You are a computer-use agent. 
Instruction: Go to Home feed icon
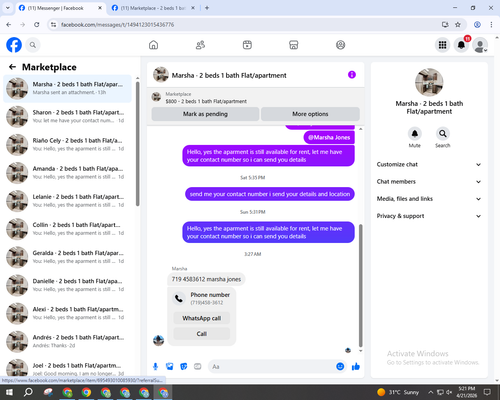point(153,45)
